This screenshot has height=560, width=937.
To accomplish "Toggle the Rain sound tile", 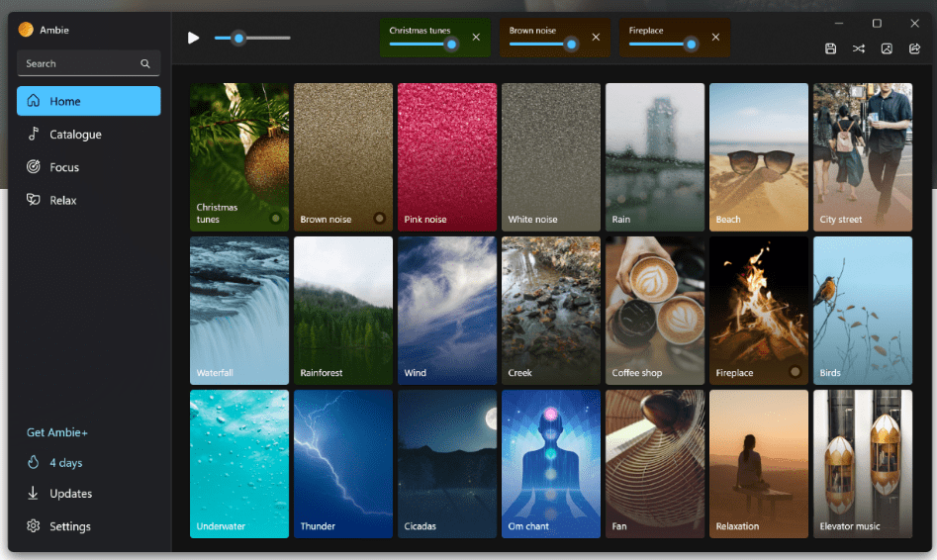I will (x=654, y=156).
